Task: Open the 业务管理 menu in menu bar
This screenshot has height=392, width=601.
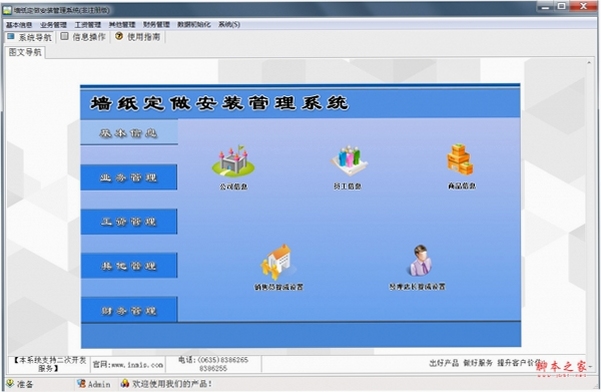Action: 53,25
